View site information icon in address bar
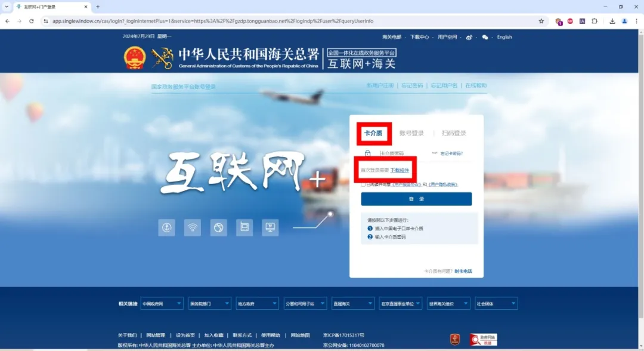644x351 pixels. coord(45,21)
